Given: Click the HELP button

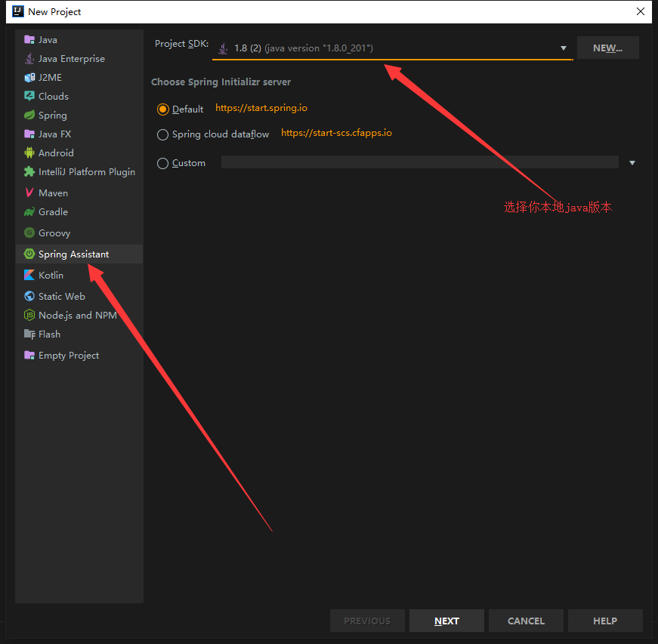Looking at the screenshot, I should click(x=605, y=621).
